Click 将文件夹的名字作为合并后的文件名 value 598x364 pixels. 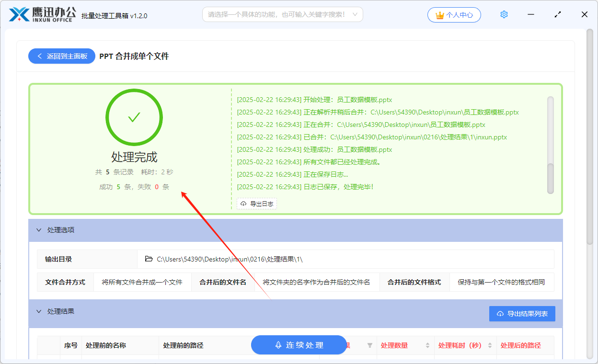tap(316, 282)
